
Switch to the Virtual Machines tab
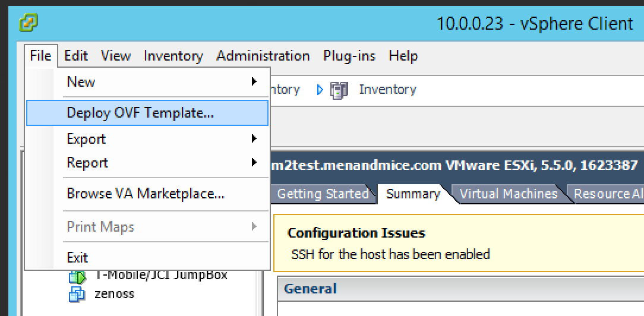509,194
